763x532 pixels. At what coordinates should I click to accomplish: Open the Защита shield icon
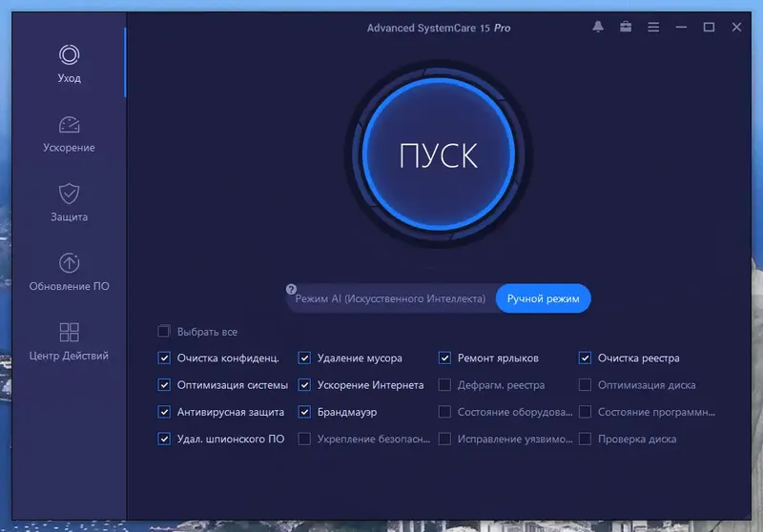69,194
